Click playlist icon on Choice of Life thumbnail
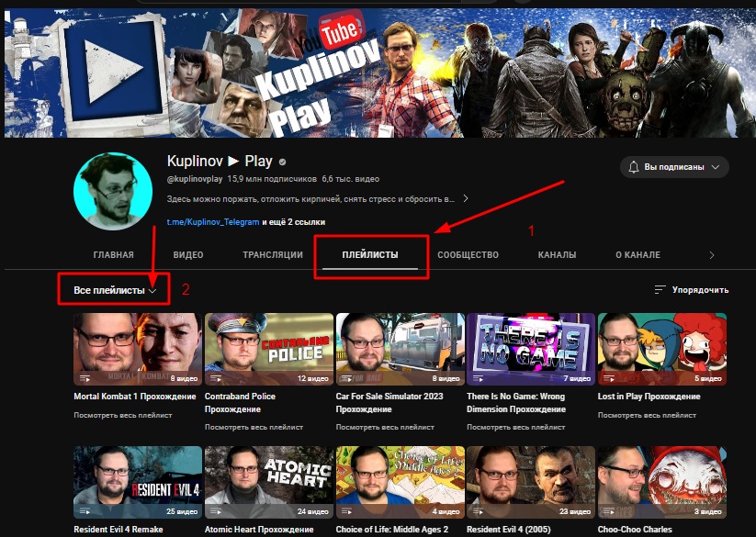Viewport: 756px width, 537px height. (x=346, y=511)
